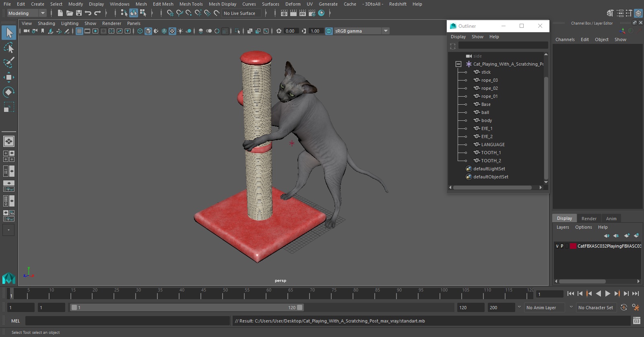Toggle layer playback P box
This screenshot has width=644, height=337.
562,246
